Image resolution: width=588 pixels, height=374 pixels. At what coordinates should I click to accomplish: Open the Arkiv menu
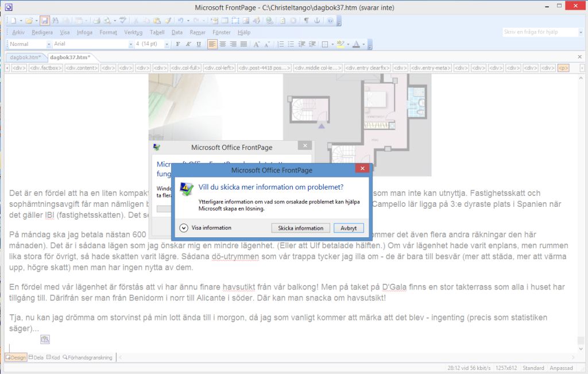(x=18, y=32)
